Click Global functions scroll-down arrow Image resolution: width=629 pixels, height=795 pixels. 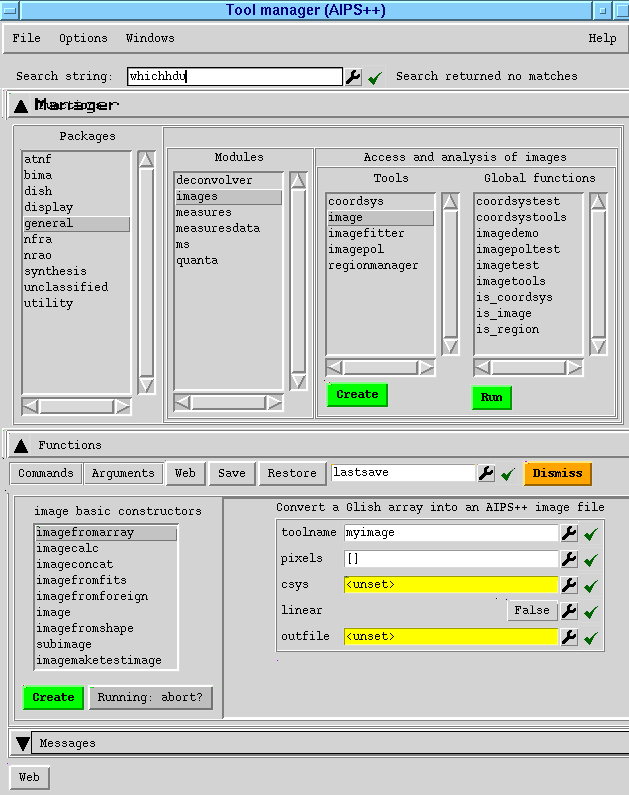tap(598, 346)
